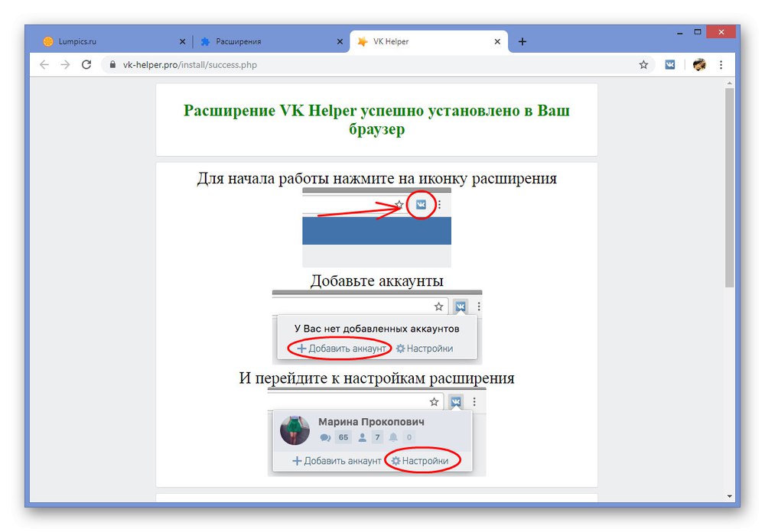Open the Chrome three-dot menu
765x532 pixels.
click(721, 64)
